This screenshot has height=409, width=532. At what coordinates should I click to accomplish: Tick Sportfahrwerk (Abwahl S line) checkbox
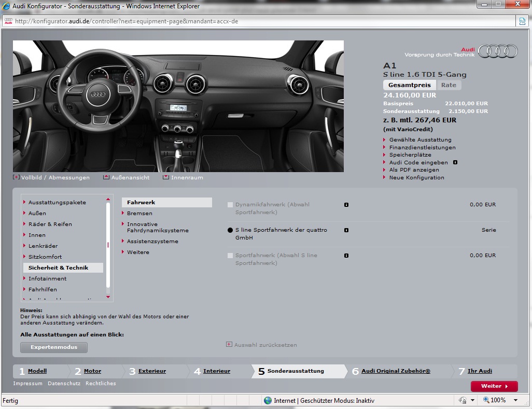230,256
